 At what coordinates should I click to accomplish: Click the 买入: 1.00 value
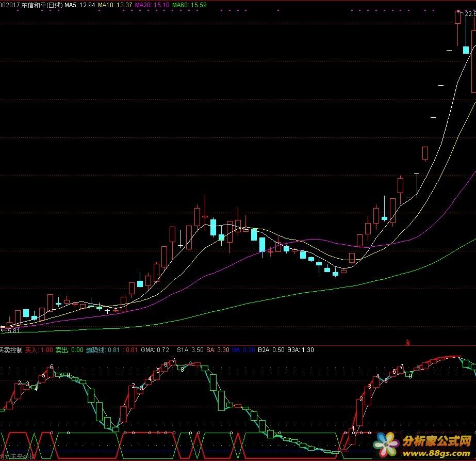[39, 350]
